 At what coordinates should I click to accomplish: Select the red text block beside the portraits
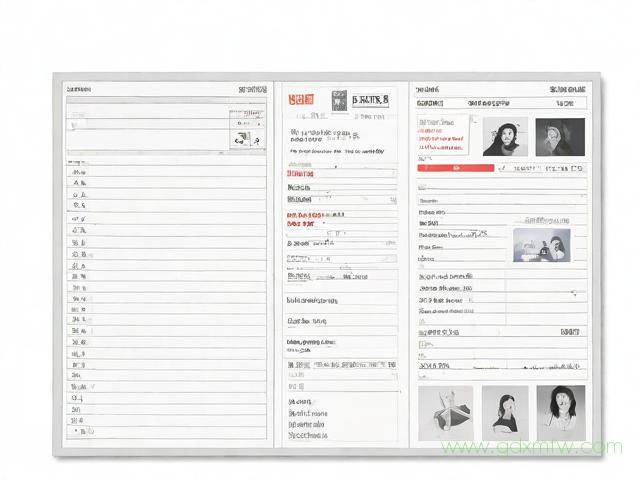pyautogui.click(x=442, y=136)
